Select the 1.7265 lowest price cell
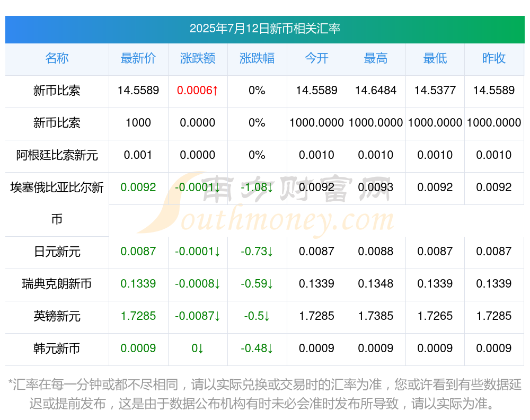The image size is (530, 420). [435, 316]
